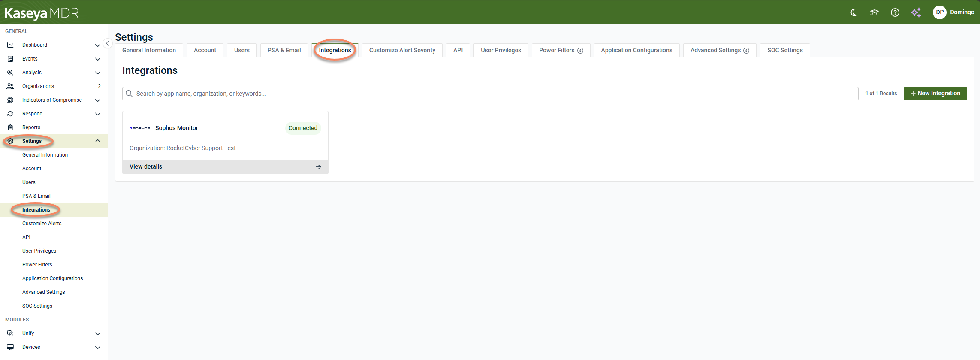Open Users in the sidebar
The width and height of the screenshot is (980, 360).
[29, 182]
